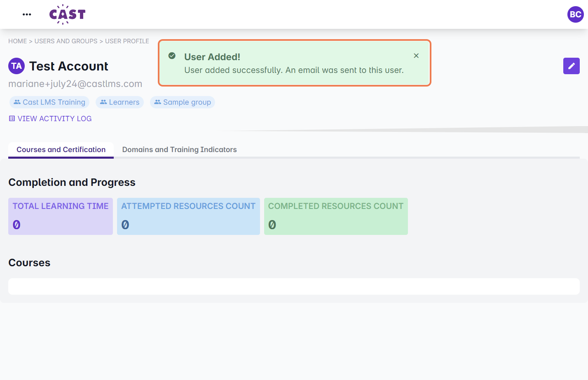
Task: Click the Attempted Resources Count card
Action: pyautogui.click(x=188, y=216)
